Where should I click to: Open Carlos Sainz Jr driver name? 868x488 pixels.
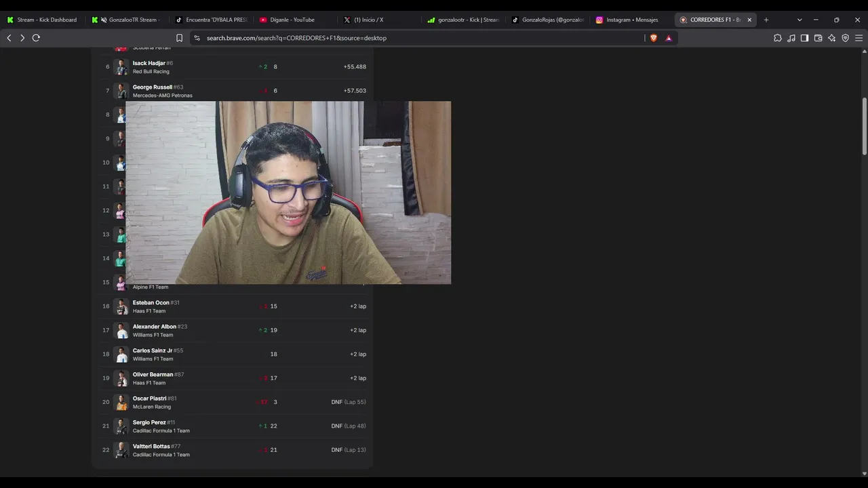153,350
